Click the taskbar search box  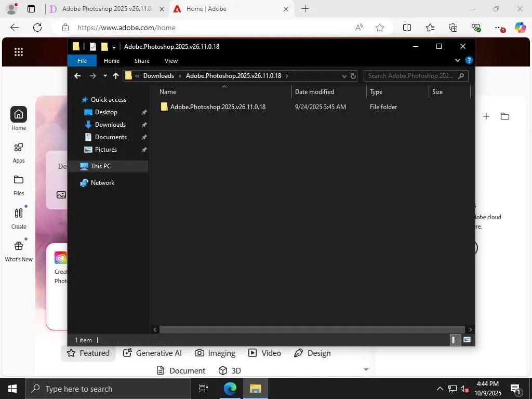[x=108, y=389]
